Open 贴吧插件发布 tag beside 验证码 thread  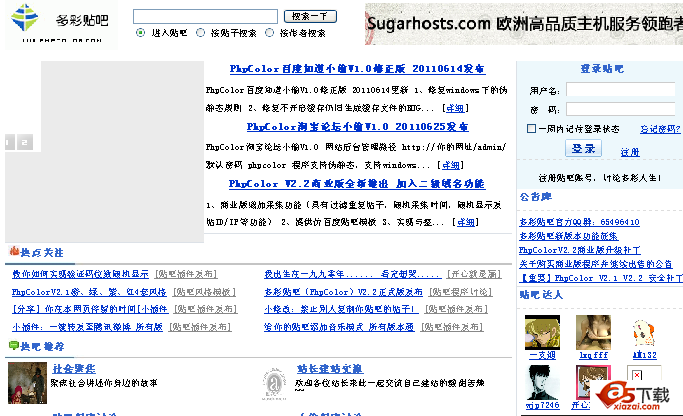click(x=186, y=274)
